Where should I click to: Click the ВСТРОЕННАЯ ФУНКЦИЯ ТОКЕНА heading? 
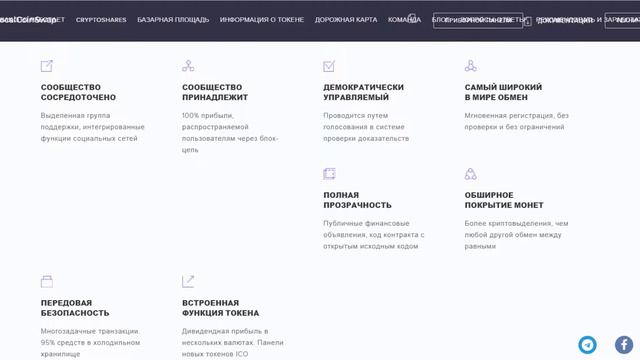pyautogui.click(x=220, y=308)
